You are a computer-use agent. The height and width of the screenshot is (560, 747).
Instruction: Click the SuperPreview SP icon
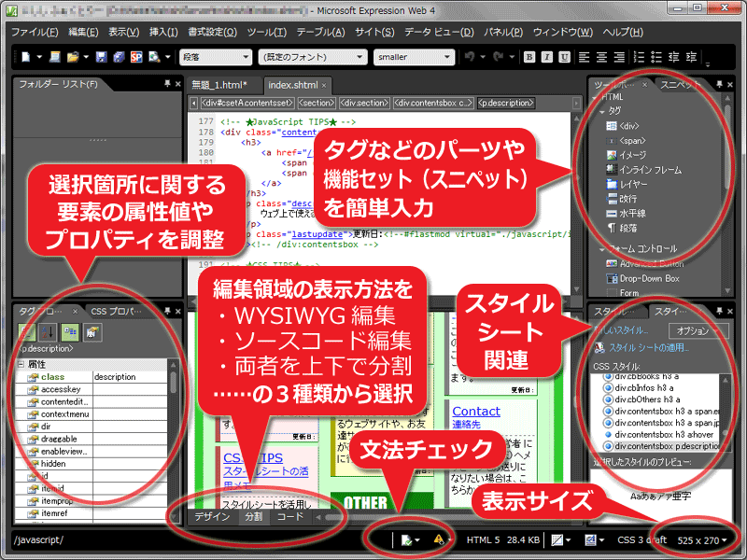pos(136,57)
